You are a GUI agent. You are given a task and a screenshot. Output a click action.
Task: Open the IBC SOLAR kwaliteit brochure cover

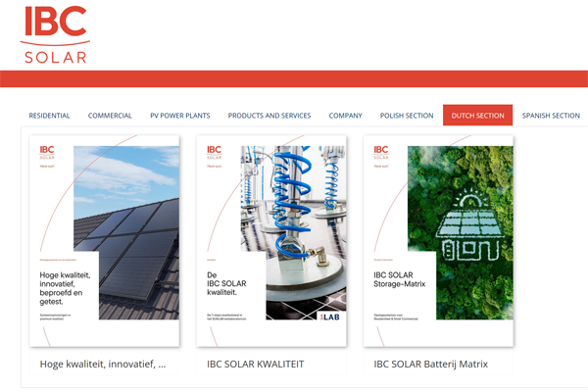[271, 241]
